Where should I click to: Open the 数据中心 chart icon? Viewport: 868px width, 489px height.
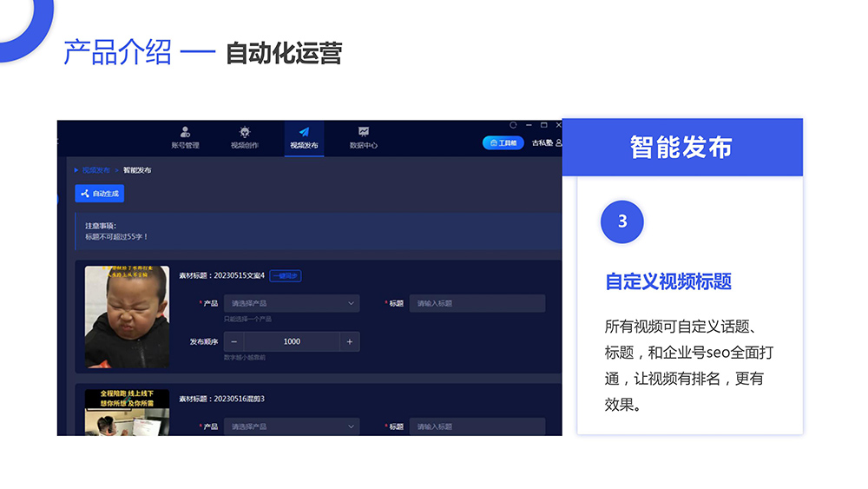[x=364, y=133]
